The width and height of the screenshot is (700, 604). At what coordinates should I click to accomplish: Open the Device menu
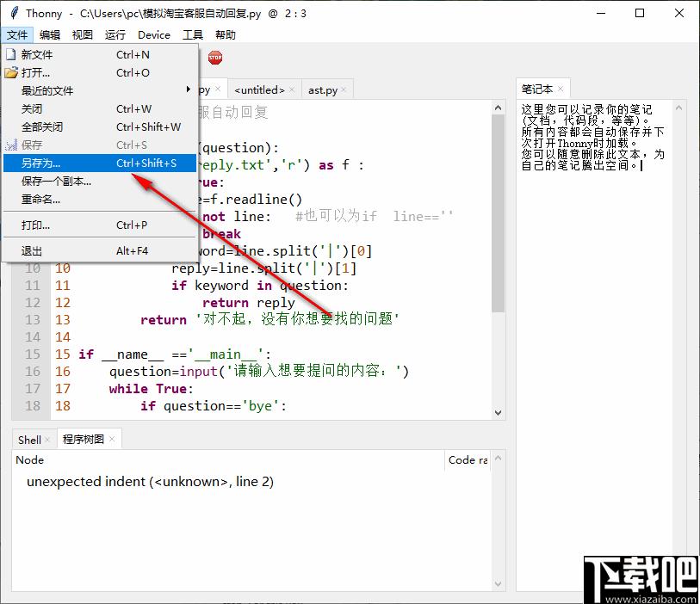pos(154,34)
